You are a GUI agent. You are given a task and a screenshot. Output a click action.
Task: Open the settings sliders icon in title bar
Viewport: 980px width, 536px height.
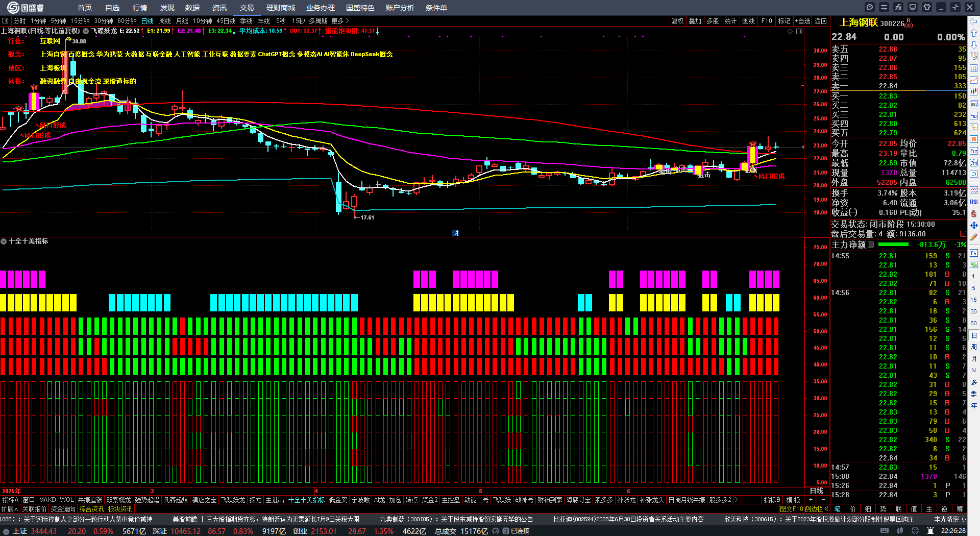click(884, 7)
